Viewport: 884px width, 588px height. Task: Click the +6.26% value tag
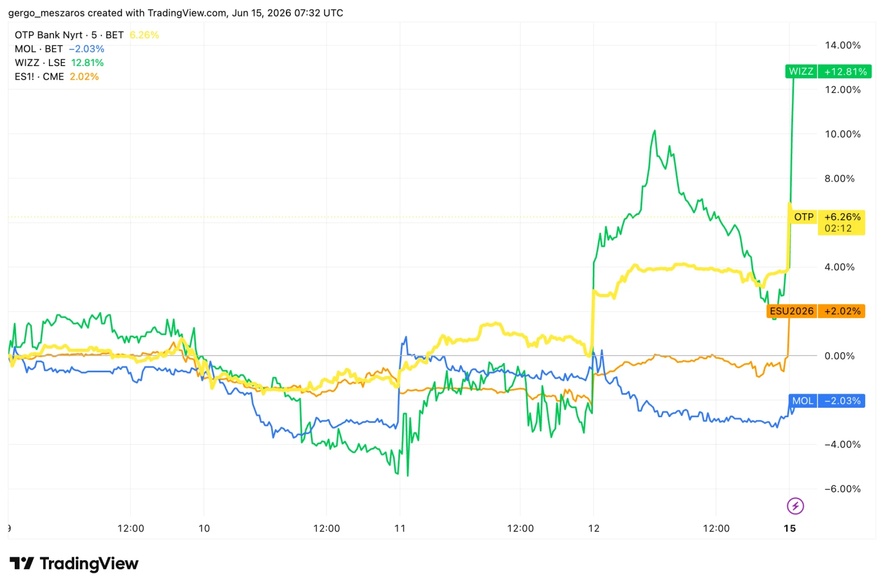click(x=842, y=217)
